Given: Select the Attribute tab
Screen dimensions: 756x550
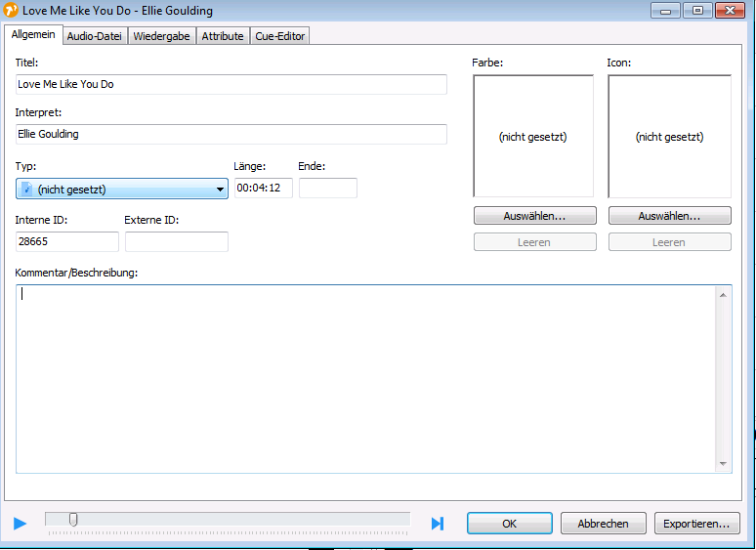Looking at the screenshot, I should click(223, 36).
